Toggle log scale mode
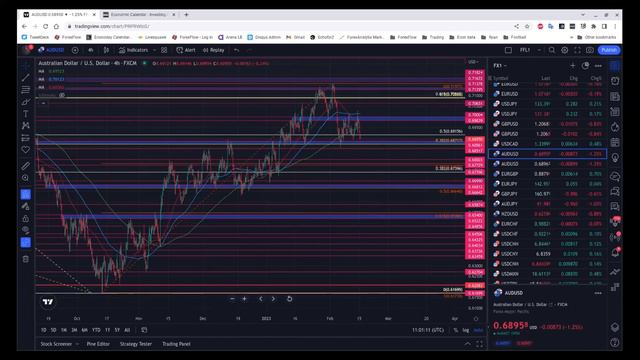Screen dimensions: 640x360 pyautogui.click(x=466, y=330)
